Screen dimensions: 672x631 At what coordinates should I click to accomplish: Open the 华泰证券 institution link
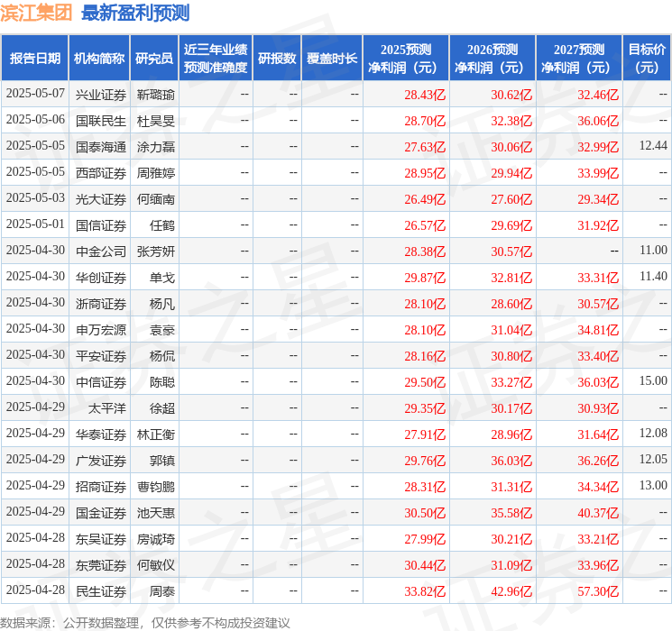100,434
